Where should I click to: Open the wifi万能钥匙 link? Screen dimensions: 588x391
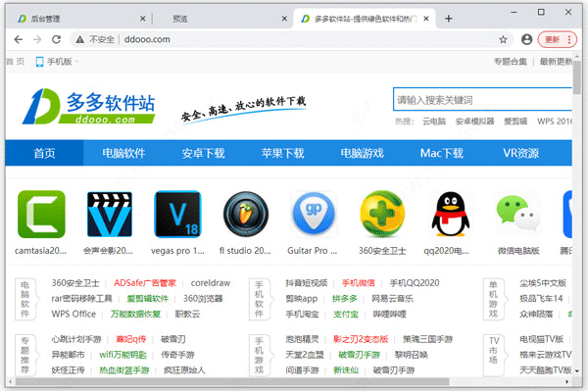point(123,355)
